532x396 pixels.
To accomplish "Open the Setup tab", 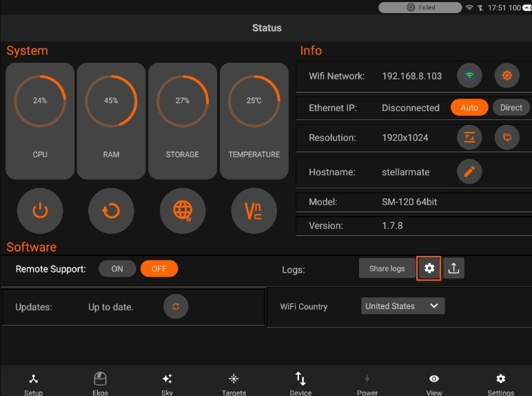I will point(33,384).
